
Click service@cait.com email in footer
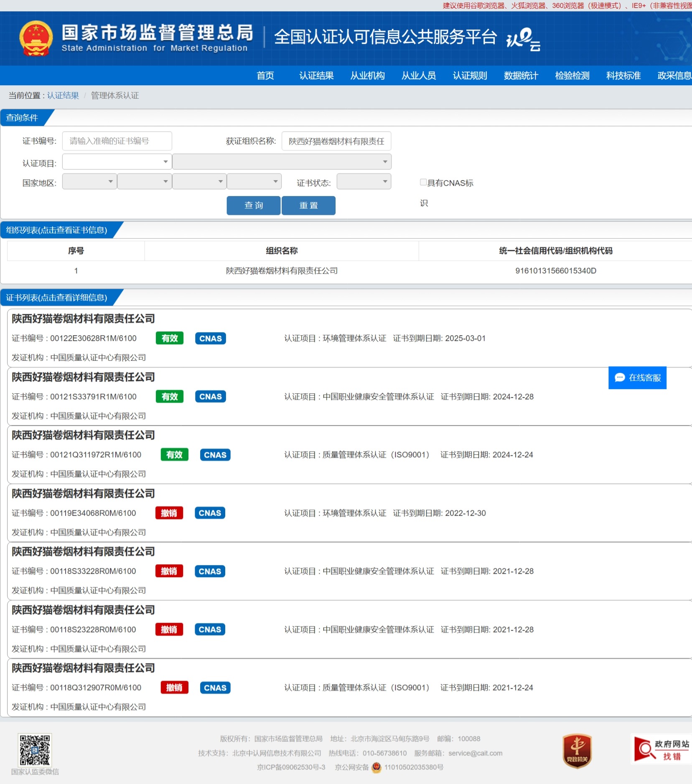point(476,753)
